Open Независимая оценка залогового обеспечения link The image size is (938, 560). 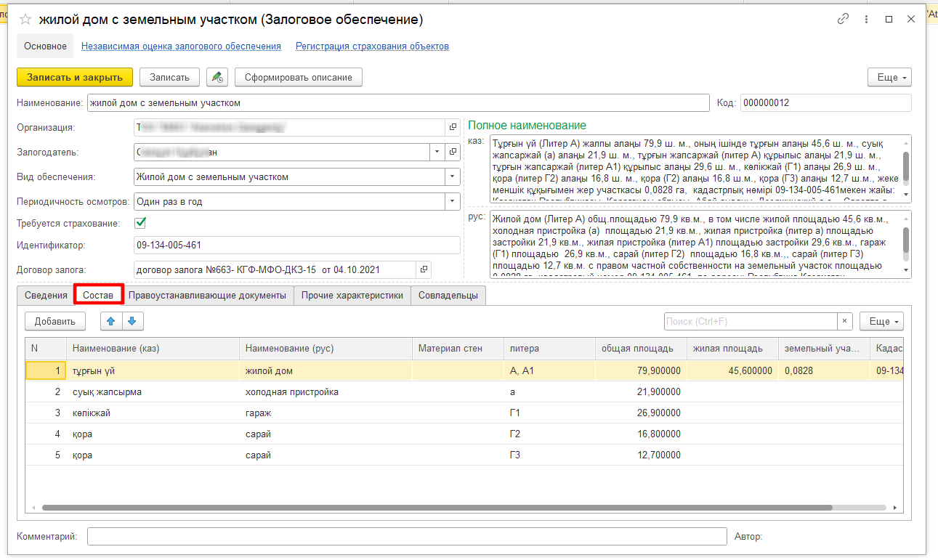[181, 46]
